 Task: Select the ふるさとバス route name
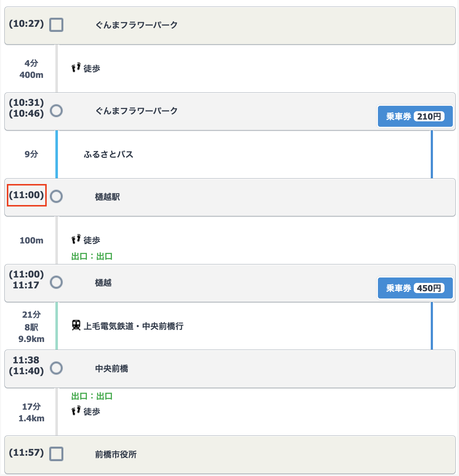pyautogui.click(x=109, y=155)
